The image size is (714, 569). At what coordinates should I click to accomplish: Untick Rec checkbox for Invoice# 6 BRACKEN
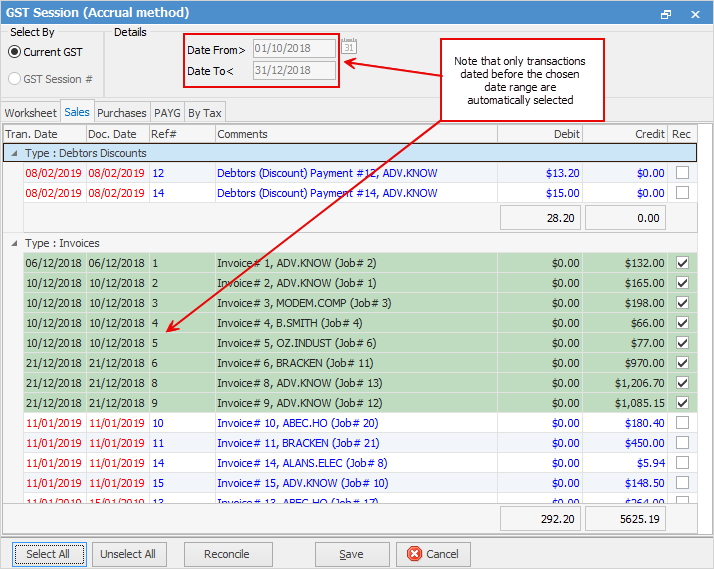click(682, 363)
